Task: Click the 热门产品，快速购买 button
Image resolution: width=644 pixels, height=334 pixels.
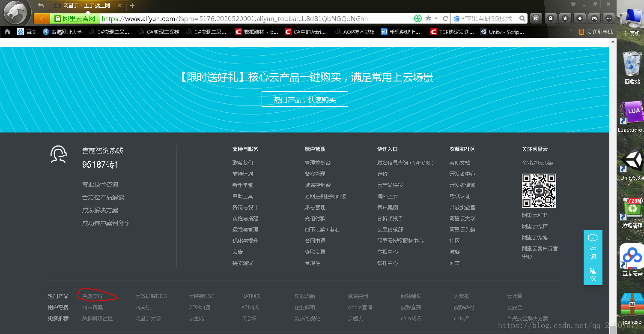Action: click(x=305, y=99)
